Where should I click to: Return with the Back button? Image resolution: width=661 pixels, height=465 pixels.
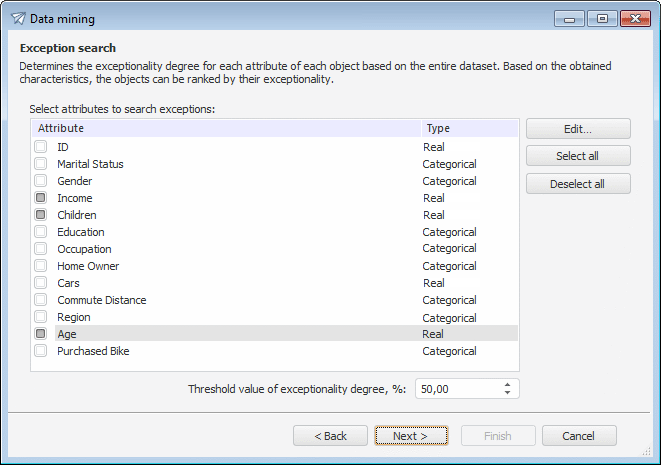tap(330, 436)
